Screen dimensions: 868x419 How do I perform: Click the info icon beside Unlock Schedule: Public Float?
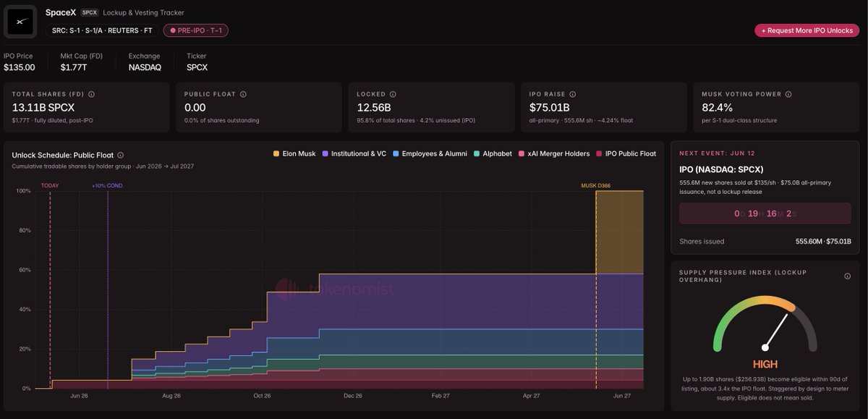pos(120,155)
